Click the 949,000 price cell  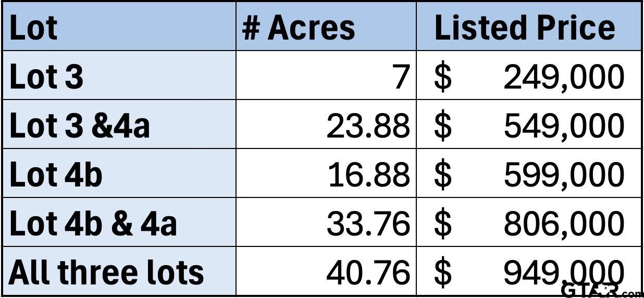pyautogui.click(x=528, y=271)
